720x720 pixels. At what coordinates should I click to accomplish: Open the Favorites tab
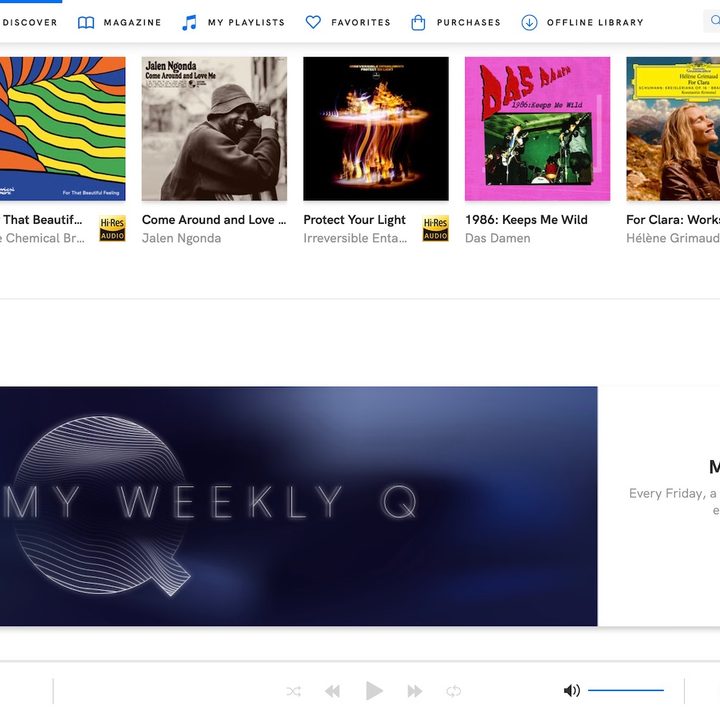pos(348,22)
